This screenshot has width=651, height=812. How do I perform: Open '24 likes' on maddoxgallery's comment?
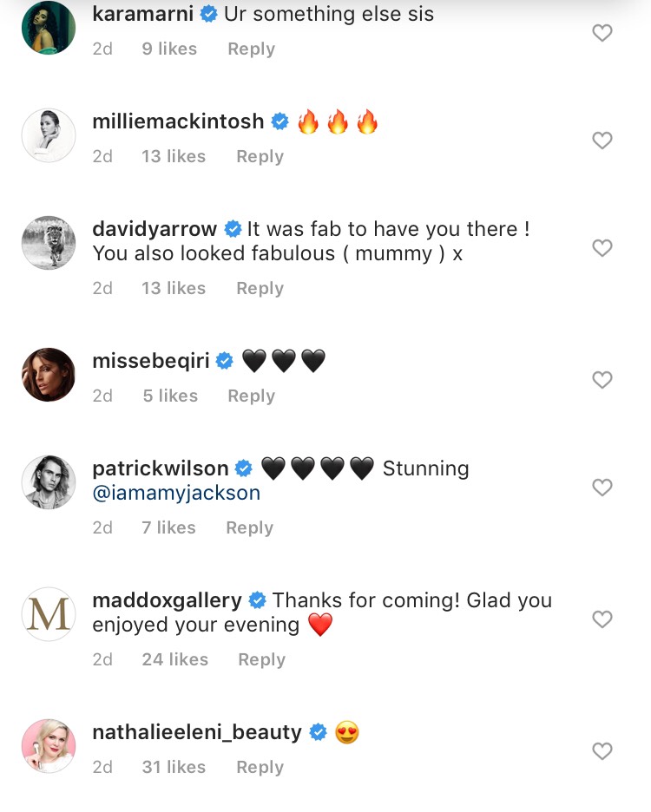174,659
